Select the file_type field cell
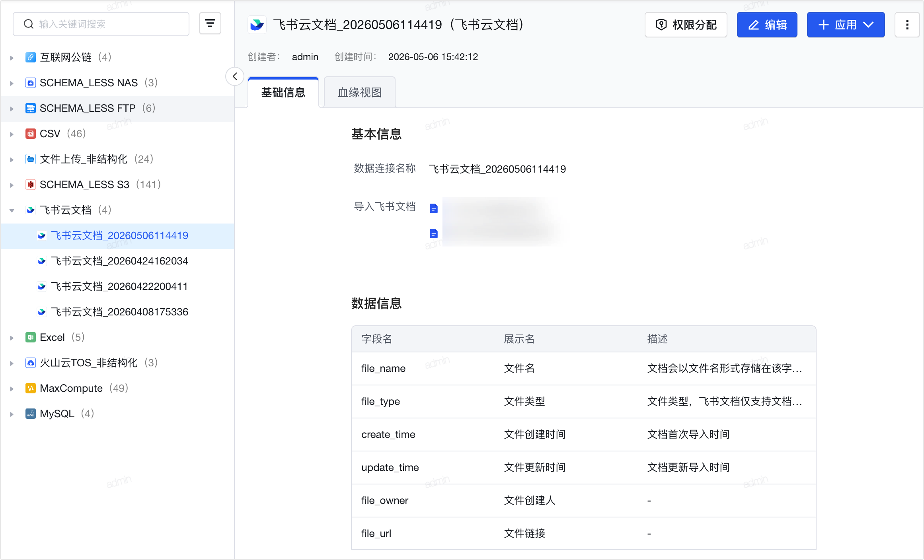Image resolution: width=924 pixels, height=560 pixels. tap(380, 401)
